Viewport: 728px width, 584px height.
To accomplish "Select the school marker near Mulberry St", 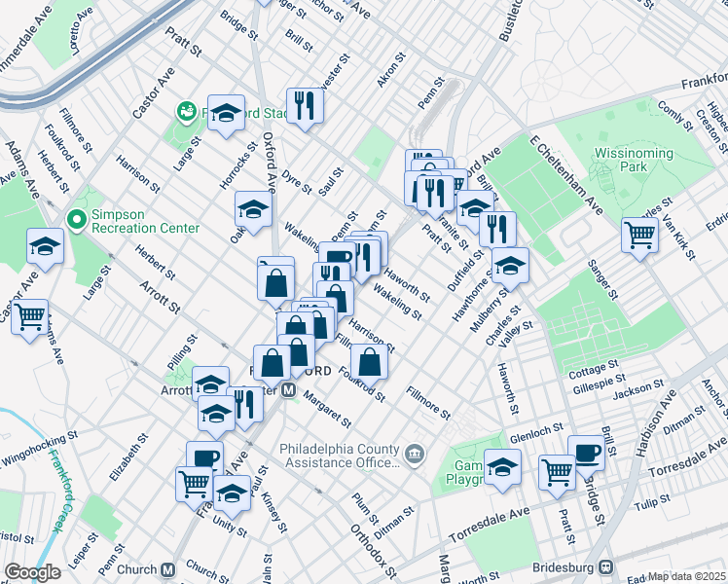I will (x=510, y=265).
